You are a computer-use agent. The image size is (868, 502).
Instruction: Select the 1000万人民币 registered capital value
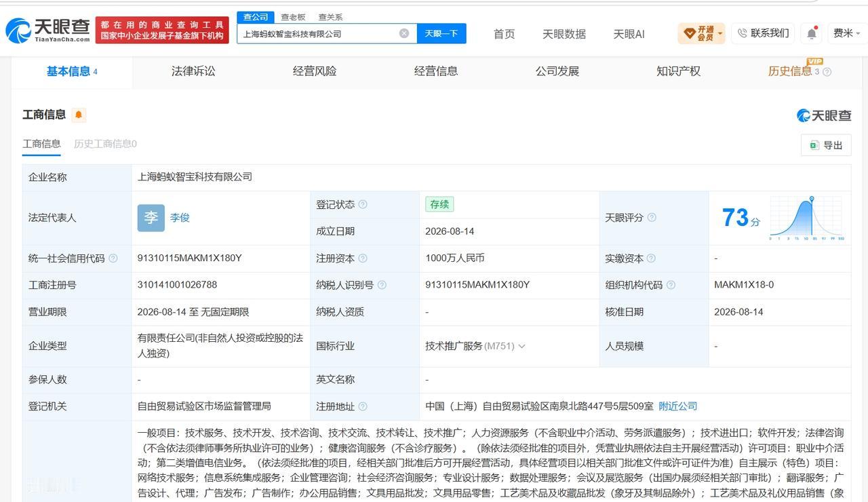pos(455,258)
